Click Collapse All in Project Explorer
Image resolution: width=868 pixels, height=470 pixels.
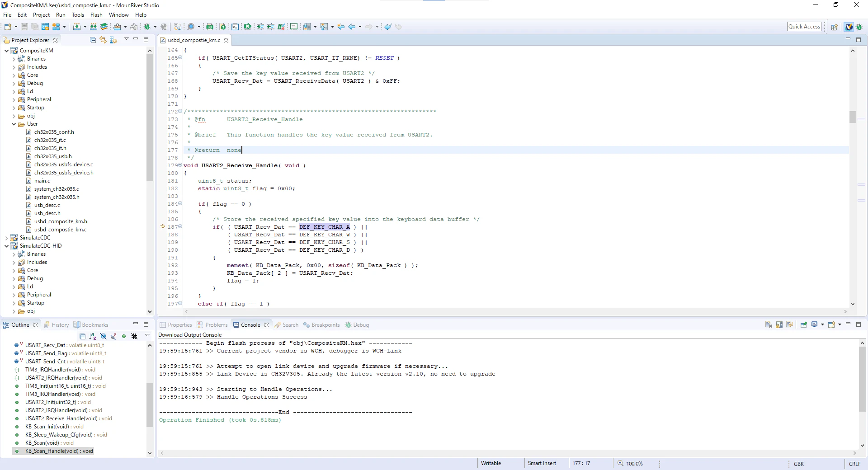[x=93, y=40]
